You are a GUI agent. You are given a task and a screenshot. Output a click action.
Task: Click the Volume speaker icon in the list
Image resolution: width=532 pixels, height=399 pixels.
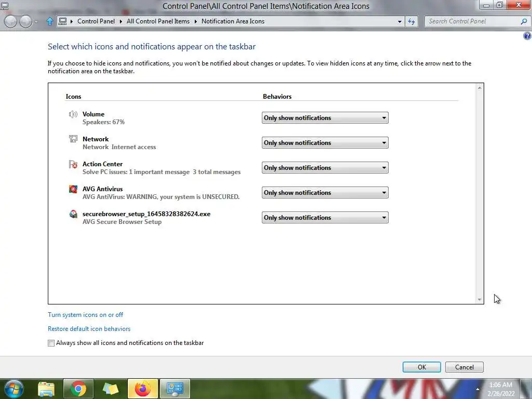(x=73, y=114)
